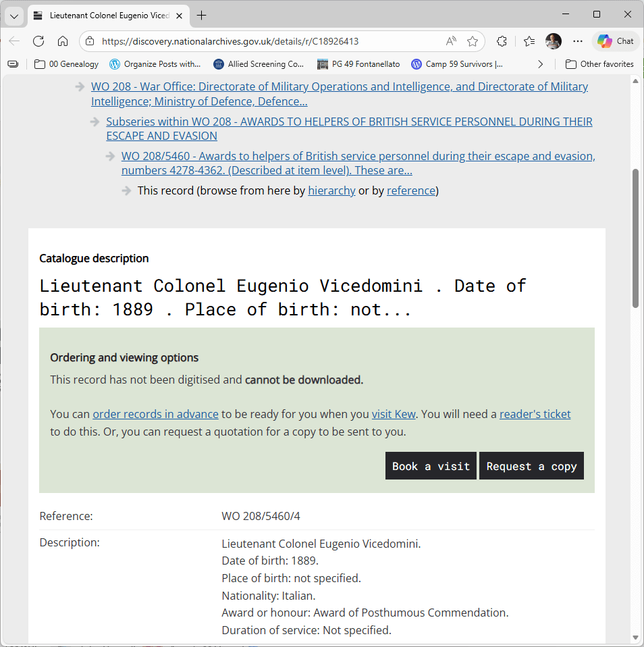Viewport: 644px width, 647px height.
Task: Expand the tab actions dropdown chevron
Action: [x=14, y=16]
